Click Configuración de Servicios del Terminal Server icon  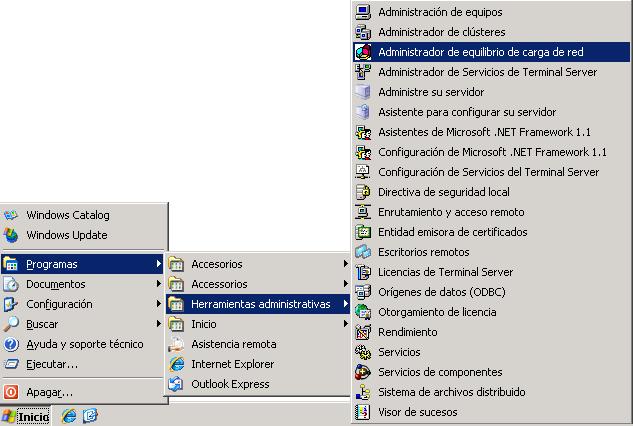click(x=363, y=172)
